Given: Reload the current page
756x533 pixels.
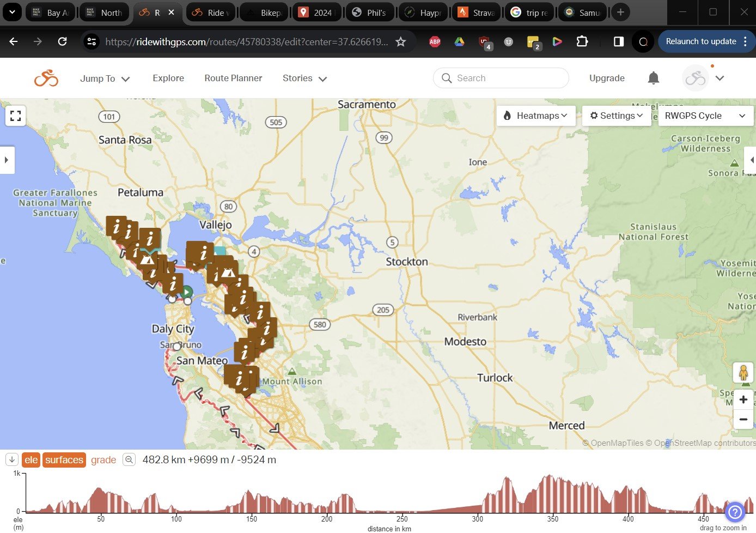Looking at the screenshot, I should [x=62, y=41].
